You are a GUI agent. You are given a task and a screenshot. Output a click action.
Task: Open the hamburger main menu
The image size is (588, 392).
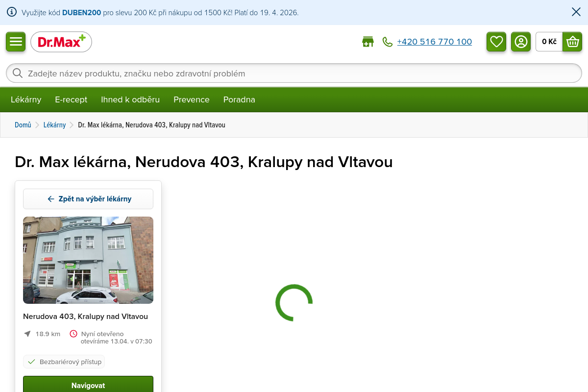pyautogui.click(x=16, y=42)
